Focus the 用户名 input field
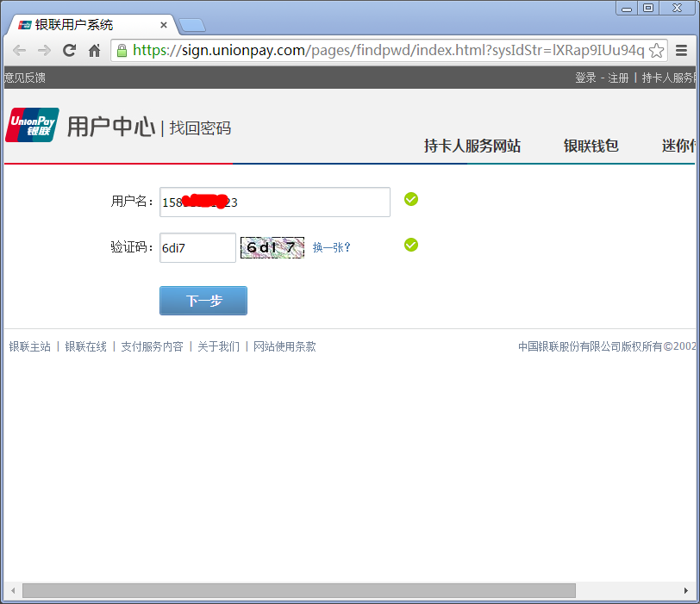This screenshot has width=700, height=604. tap(275, 202)
